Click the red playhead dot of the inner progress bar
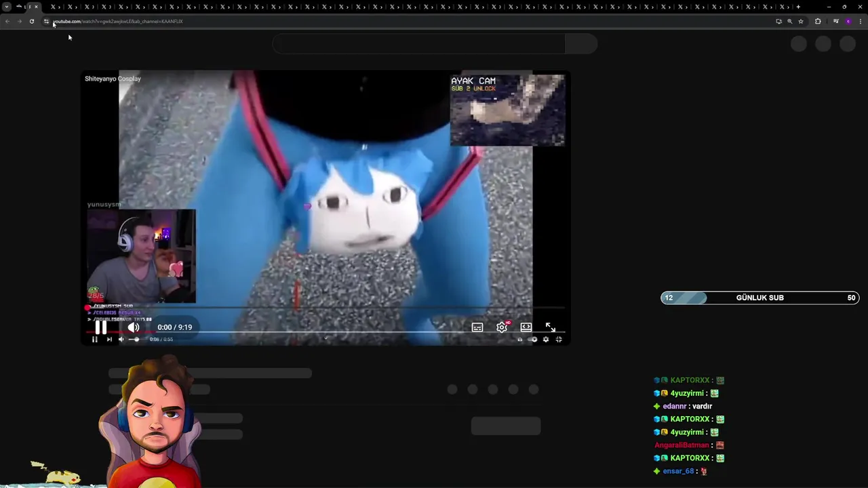Viewport: 868px width, 488px height. click(87, 308)
